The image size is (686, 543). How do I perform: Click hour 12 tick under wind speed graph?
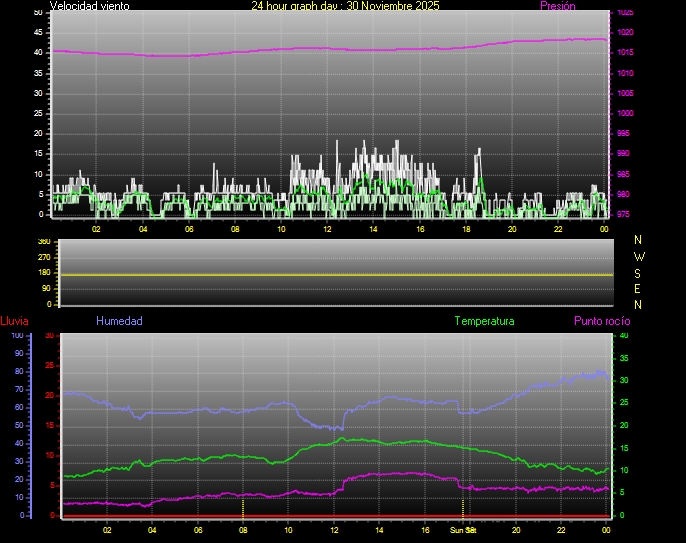tap(327, 229)
